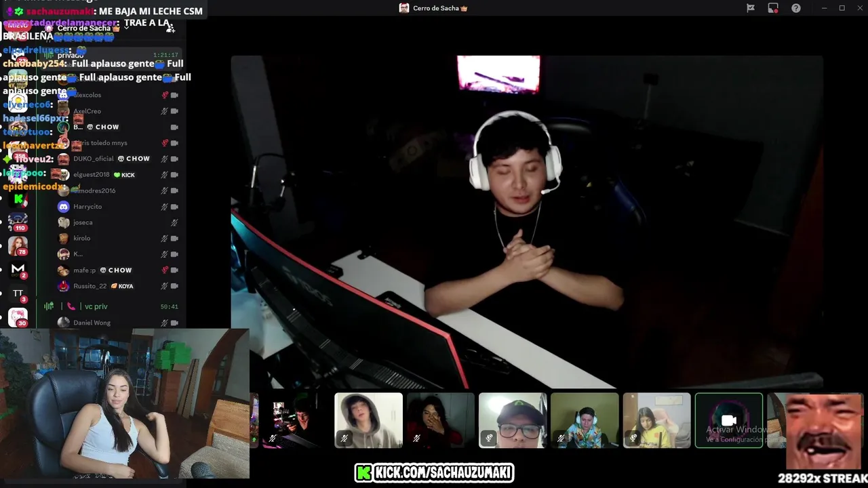Select user joseca in voice list
The width and height of the screenshot is (868, 488).
coord(83,222)
